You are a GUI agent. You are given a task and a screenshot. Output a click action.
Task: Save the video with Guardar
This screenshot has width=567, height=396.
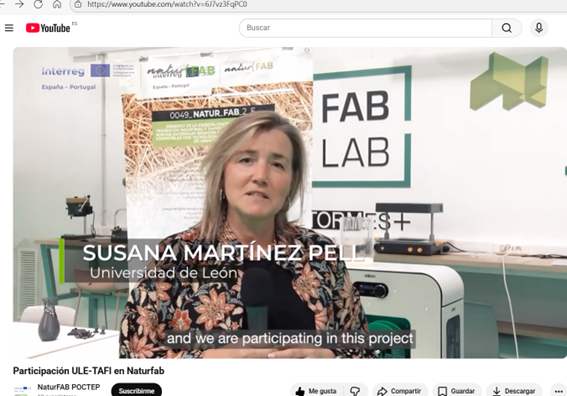tap(457, 391)
